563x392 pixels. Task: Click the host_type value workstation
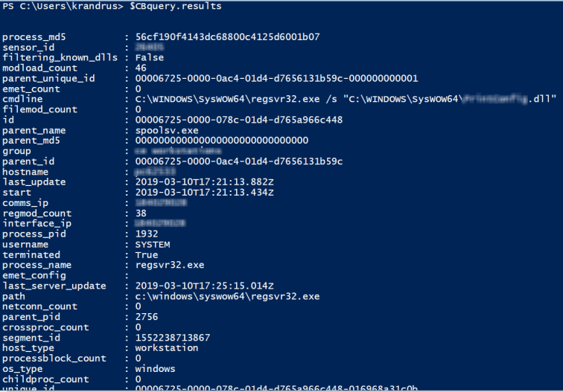pos(166,348)
